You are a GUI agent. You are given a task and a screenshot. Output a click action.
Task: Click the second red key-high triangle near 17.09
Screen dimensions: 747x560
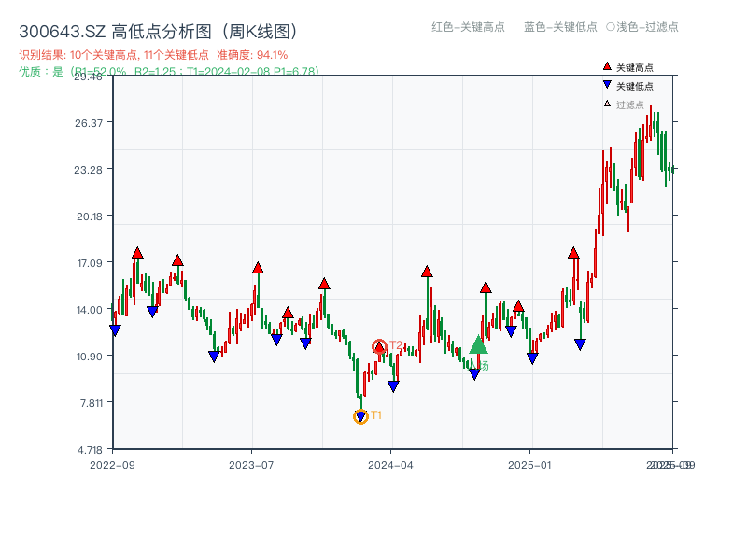[x=177, y=260]
